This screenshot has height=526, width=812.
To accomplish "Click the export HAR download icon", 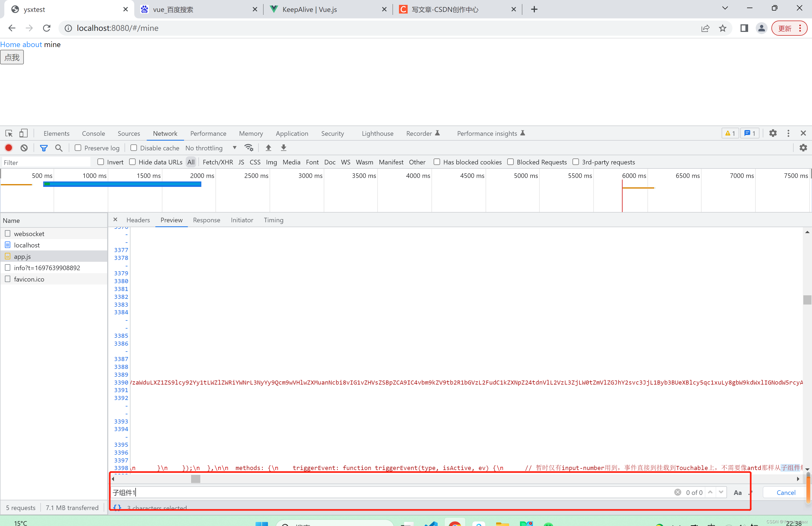I will (x=283, y=148).
